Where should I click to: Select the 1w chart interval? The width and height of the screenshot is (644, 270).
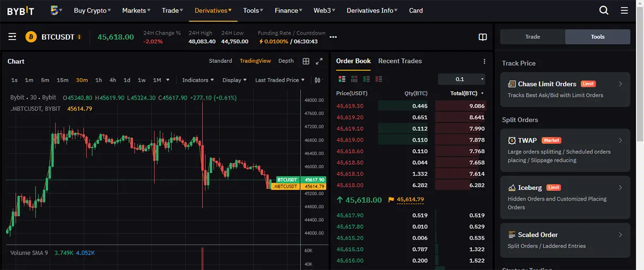(142, 80)
